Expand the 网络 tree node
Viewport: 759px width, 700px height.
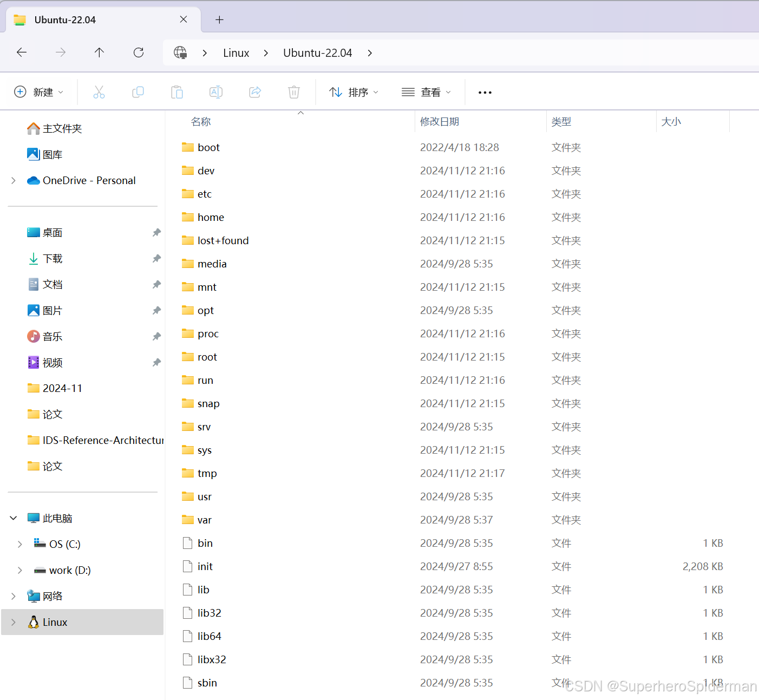coord(14,596)
